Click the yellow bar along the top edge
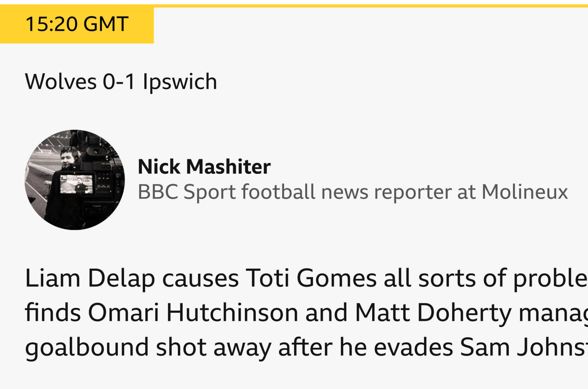This screenshot has width=588, height=389. click(371, 6)
